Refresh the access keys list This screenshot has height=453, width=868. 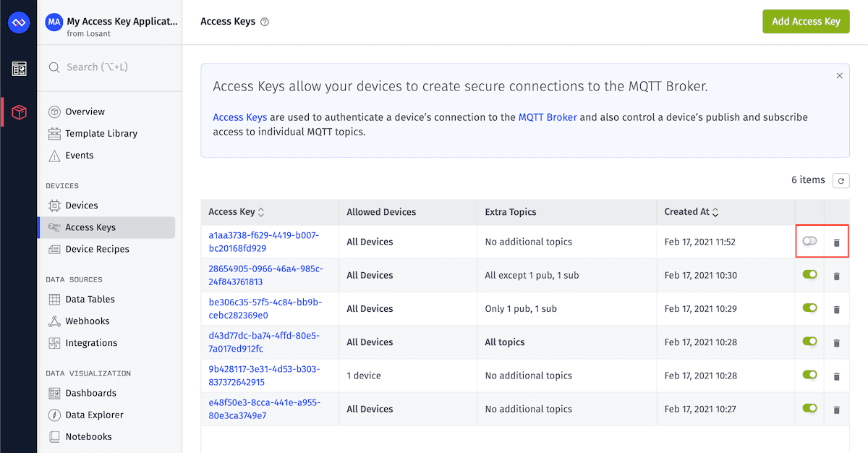tap(841, 180)
